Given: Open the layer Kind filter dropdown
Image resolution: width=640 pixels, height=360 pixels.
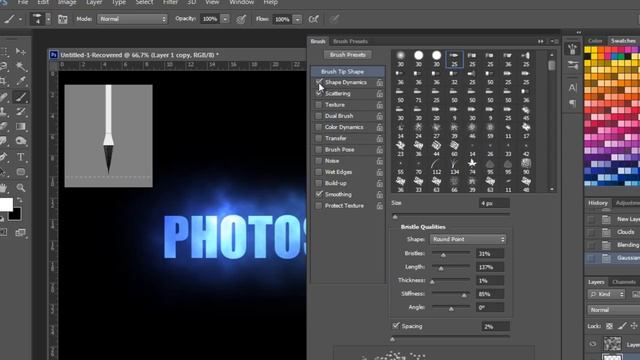Looking at the screenshot, I should [606, 294].
